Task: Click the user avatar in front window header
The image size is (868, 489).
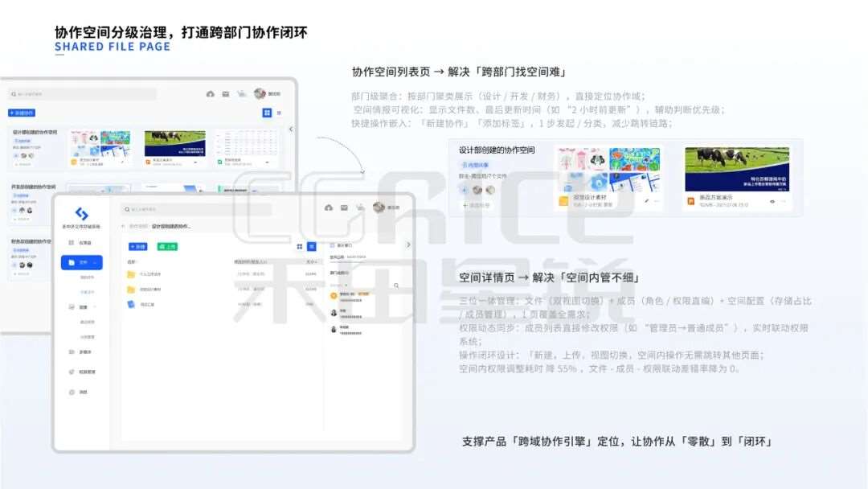Action: 379,208
